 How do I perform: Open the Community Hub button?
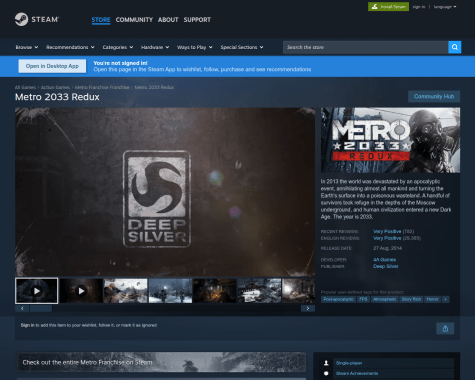(x=434, y=96)
